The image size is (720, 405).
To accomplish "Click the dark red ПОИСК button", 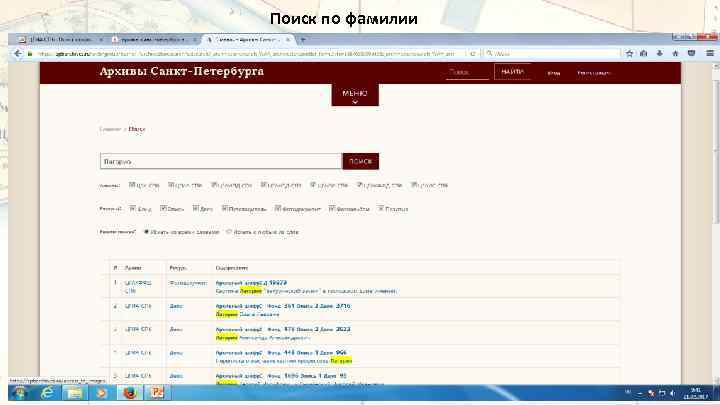I will (360, 162).
